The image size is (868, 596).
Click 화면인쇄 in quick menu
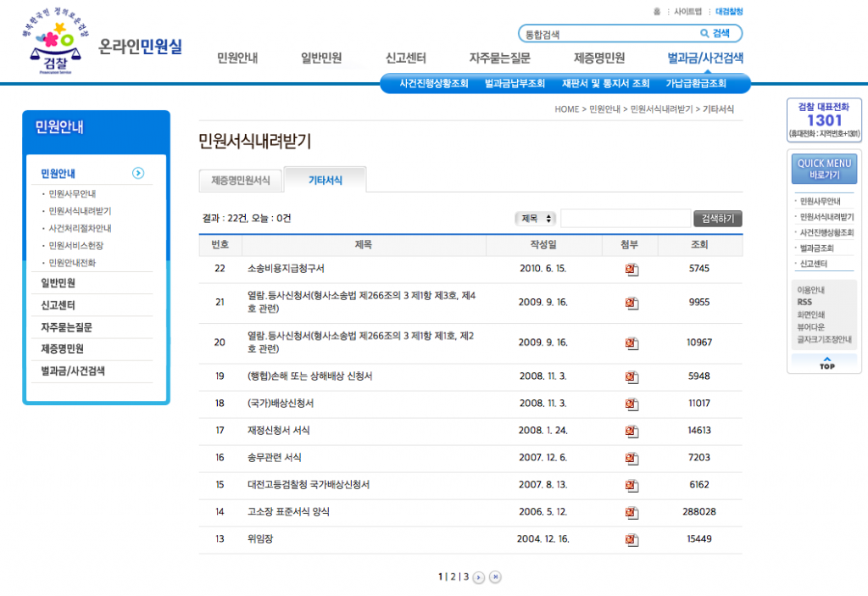(810, 314)
